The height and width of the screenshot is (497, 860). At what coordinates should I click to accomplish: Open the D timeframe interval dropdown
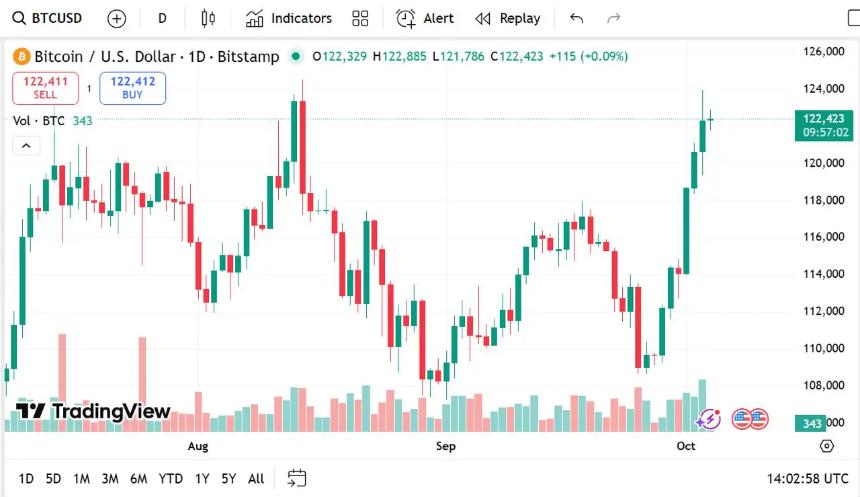click(162, 18)
